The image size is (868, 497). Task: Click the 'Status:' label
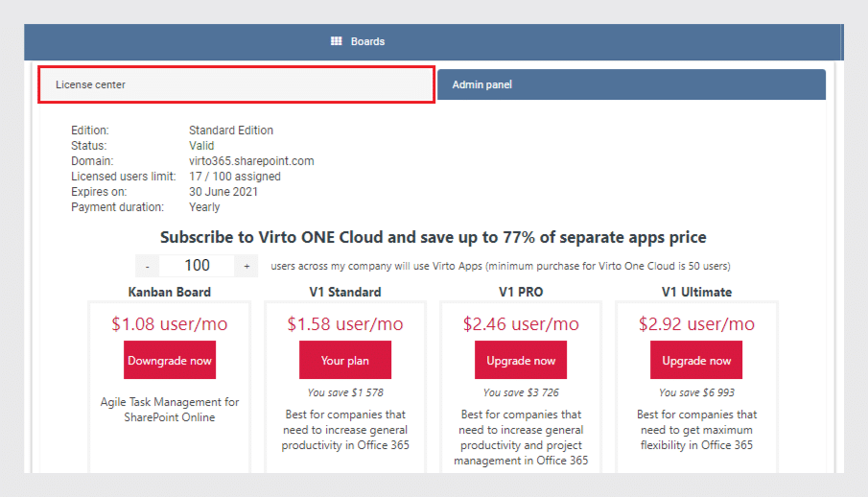pos(88,146)
